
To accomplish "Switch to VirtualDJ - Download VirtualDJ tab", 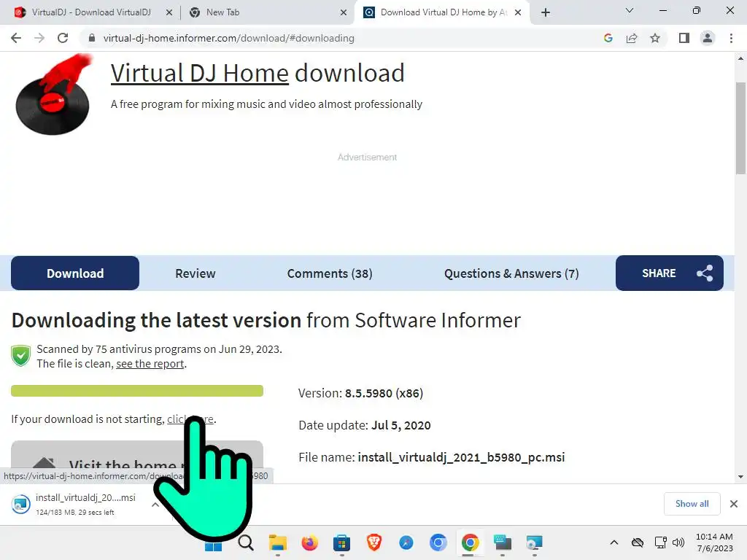I will [90, 12].
